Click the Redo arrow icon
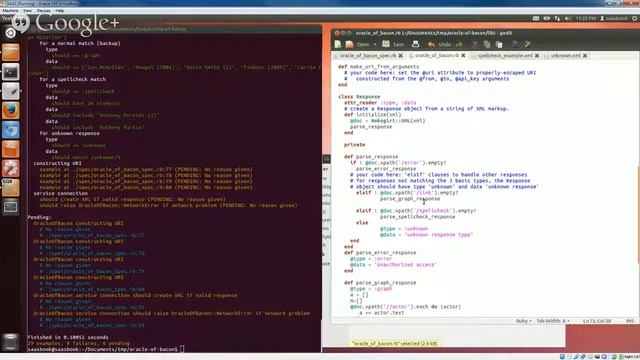 [x=459, y=44]
